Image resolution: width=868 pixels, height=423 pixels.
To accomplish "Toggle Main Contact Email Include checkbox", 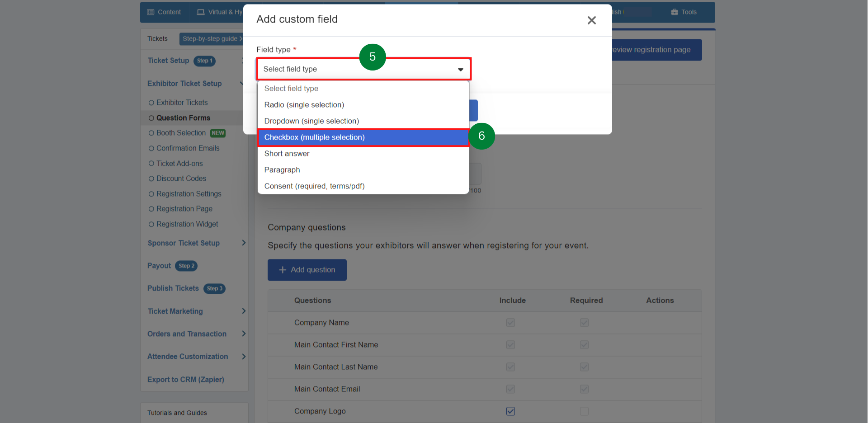I will (511, 389).
